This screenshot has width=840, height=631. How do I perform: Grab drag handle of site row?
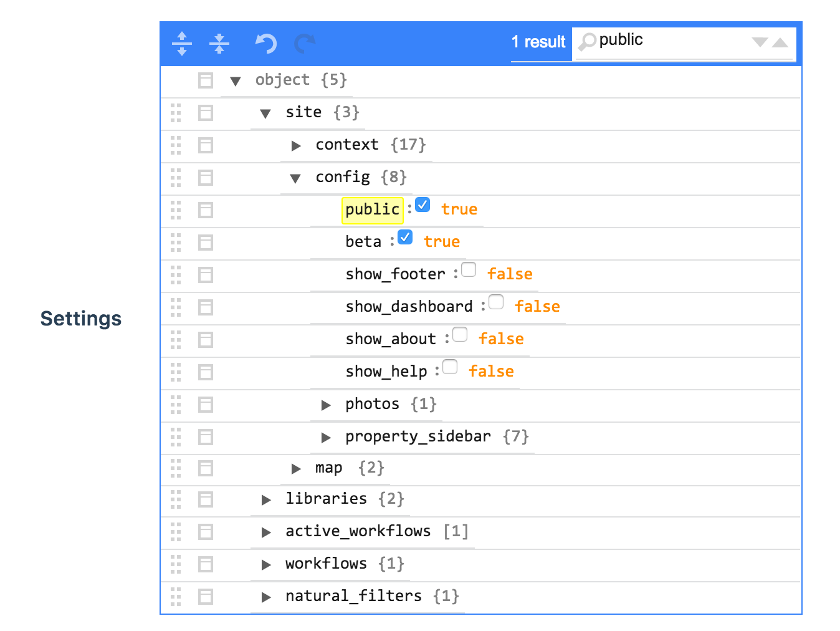pyautogui.click(x=176, y=113)
